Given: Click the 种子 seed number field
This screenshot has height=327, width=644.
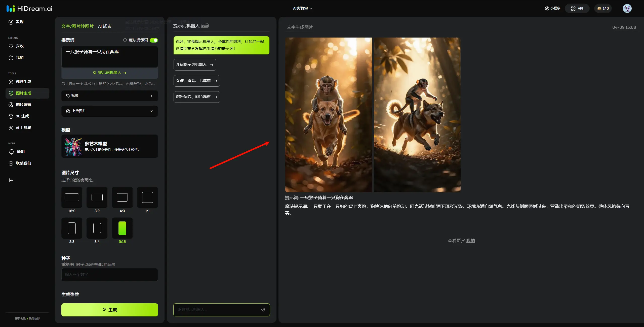Looking at the screenshot, I should pos(109,274).
